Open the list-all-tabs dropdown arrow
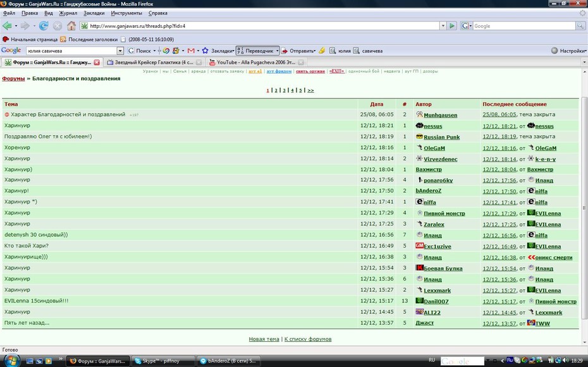 (x=584, y=62)
